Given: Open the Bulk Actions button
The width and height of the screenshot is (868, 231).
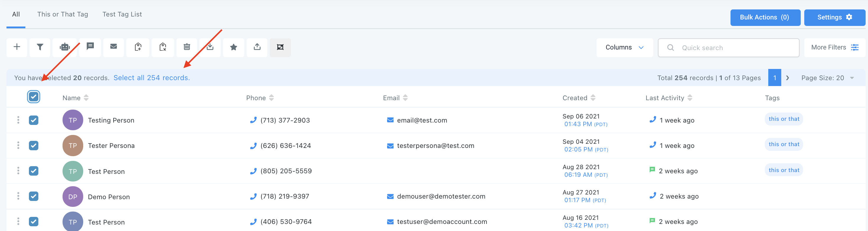Looking at the screenshot, I should [x=764, y=17].
